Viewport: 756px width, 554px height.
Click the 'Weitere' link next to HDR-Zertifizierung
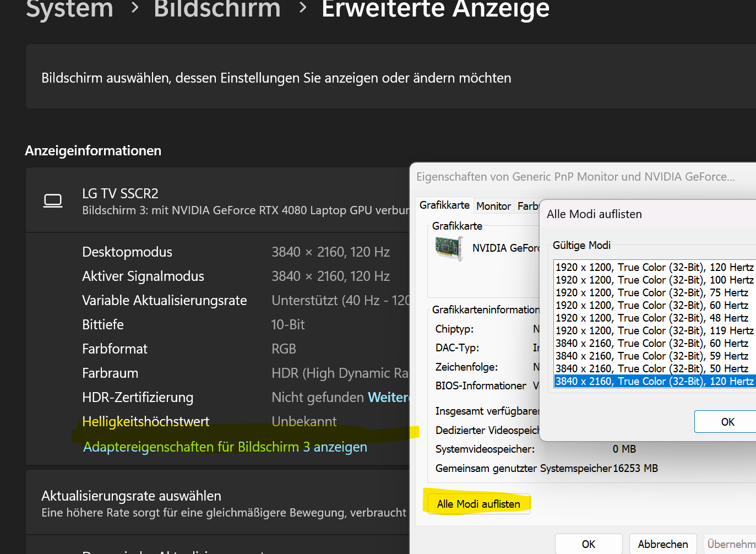pyautogui.click(x=388, y=397)
